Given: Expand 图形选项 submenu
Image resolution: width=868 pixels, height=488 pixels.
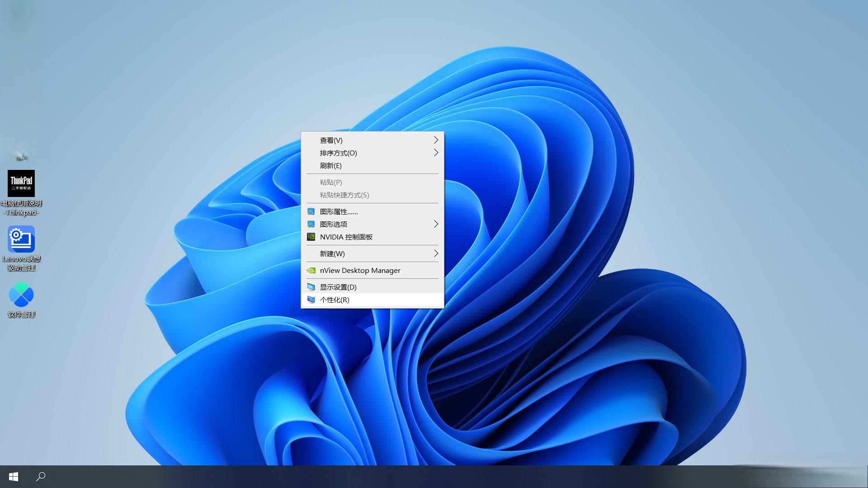Looking at the screenshot, I should click(x=372, y=224).
